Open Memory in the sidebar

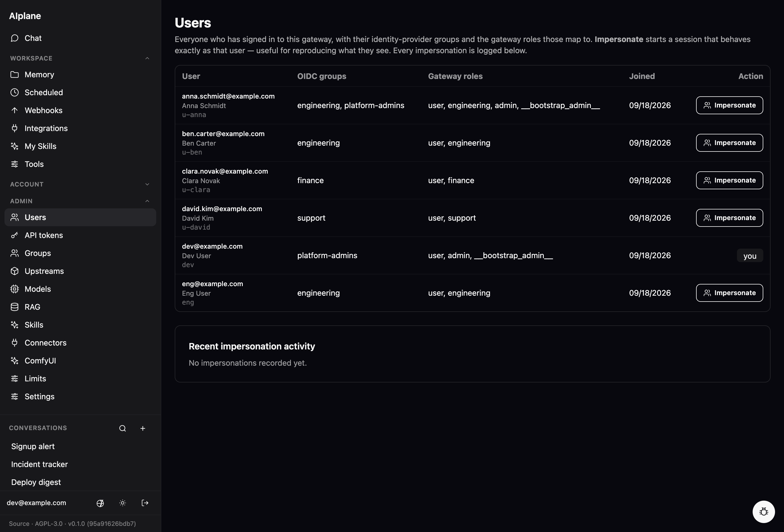80,74
